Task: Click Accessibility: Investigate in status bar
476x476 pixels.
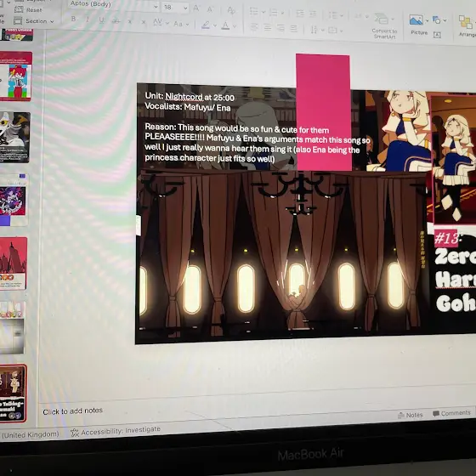Action: point(116,431)
